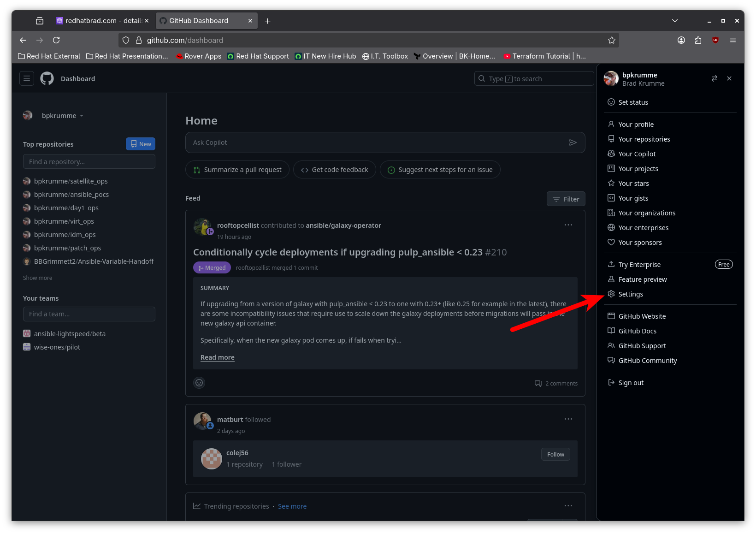Switch to redhatbrad.com browser tab

(x=102, y=21)
